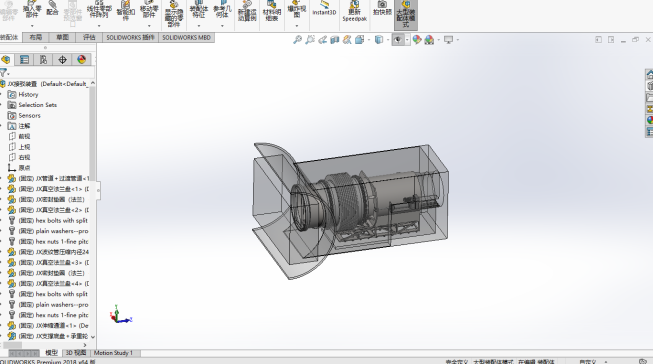The height and width of the screenshot is (364, 653).
Task: Click Dynamic Annotation Views icon
Action: (347, 40)
